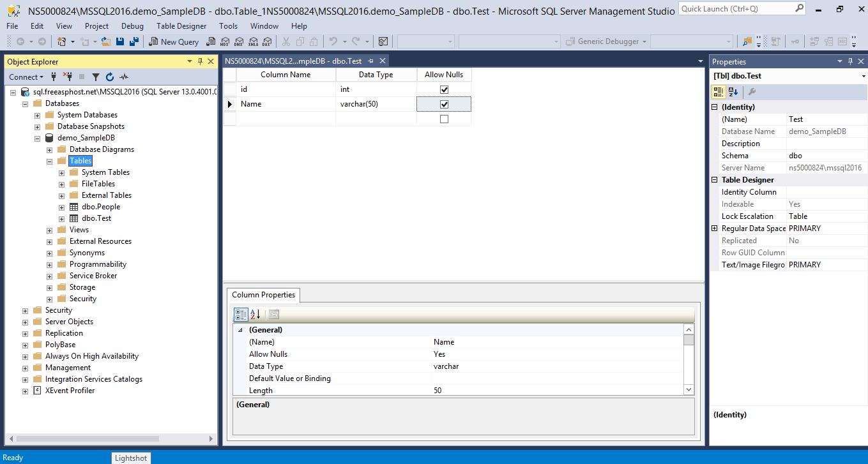The image size is (868, 464).
Task: Check the Allow Nulls box in empty row
Action: pyautogui.click(x=445, y=119)
